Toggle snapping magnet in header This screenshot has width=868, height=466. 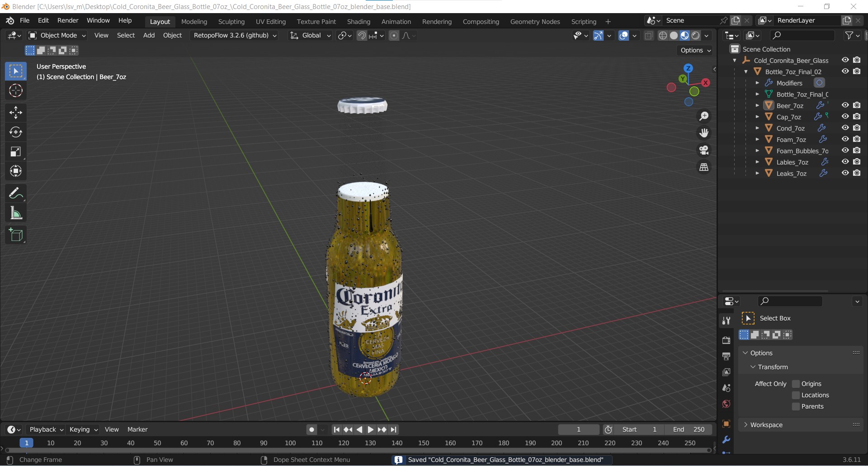362,36
